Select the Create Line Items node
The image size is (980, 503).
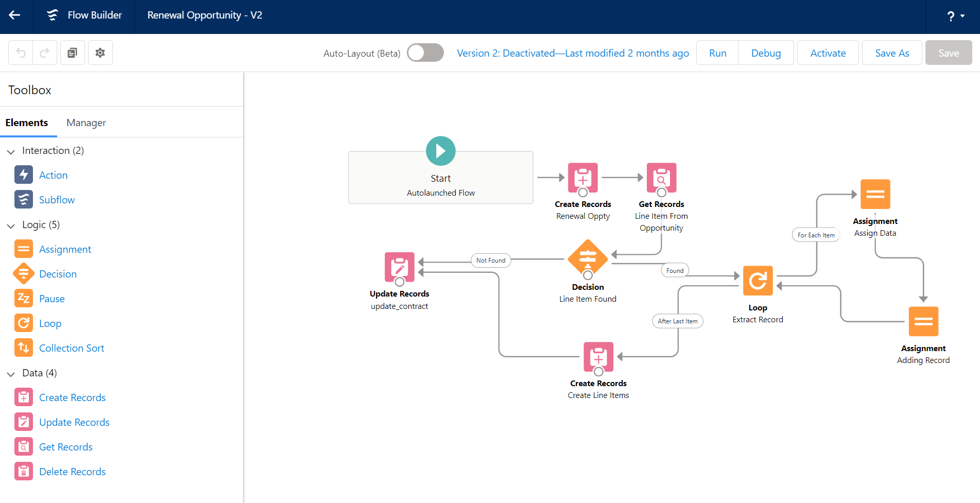click(598, 357)
